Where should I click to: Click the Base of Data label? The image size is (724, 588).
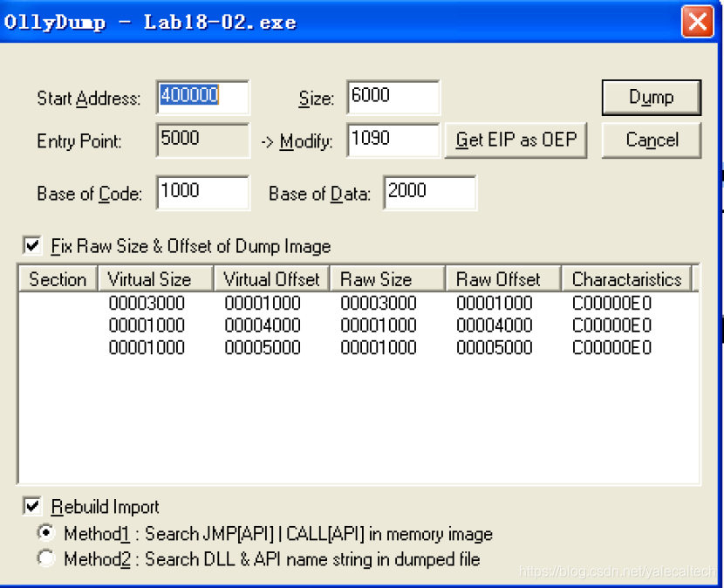pyautogui.click(x=319, y=194)
